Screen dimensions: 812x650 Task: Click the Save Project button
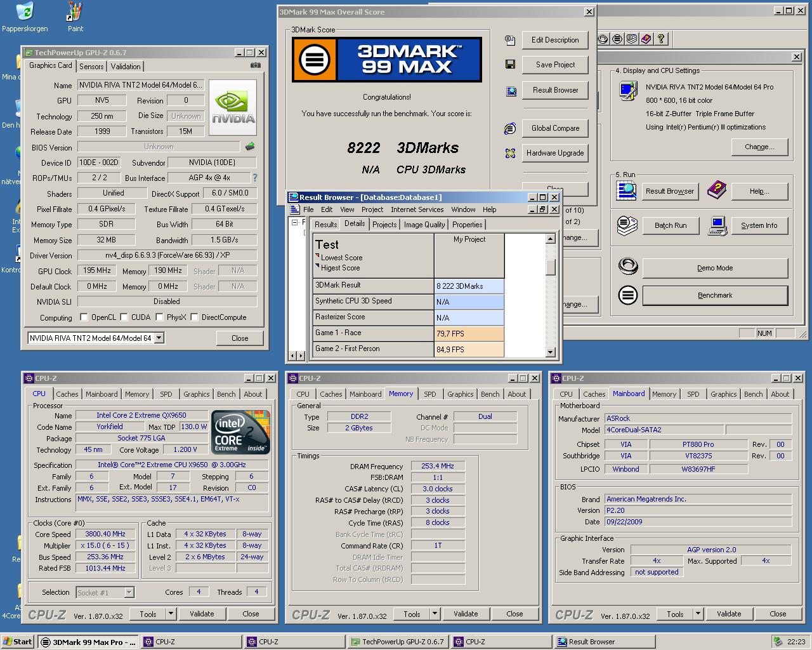(555, 65)
